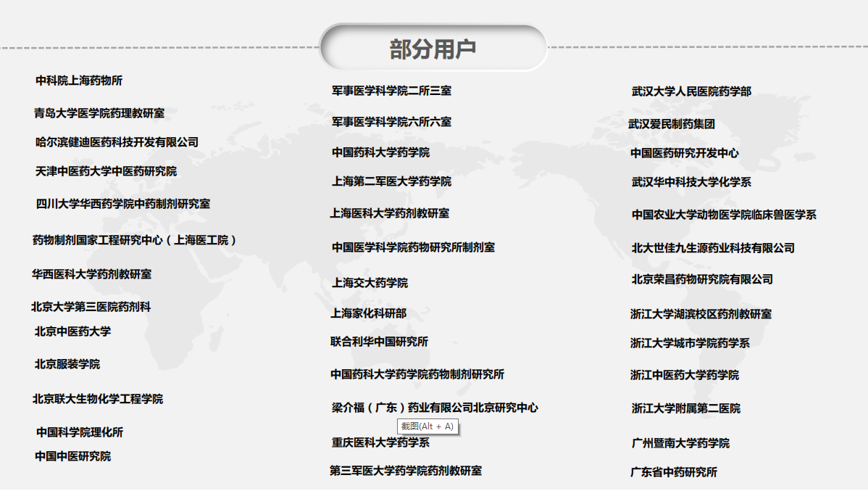This screenshot has width=868, height=491.
Task: Select the text 联合利华中国研究所
Action: [379, 342]
